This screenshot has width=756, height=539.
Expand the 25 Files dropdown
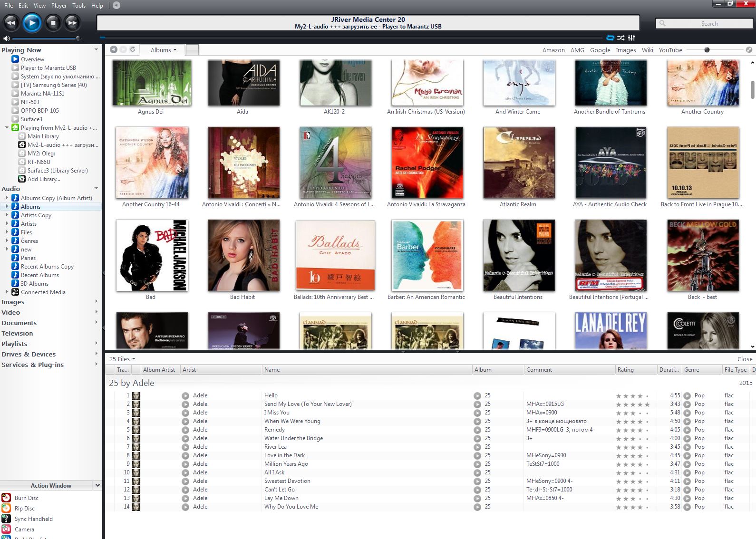[x=122, y=359]
